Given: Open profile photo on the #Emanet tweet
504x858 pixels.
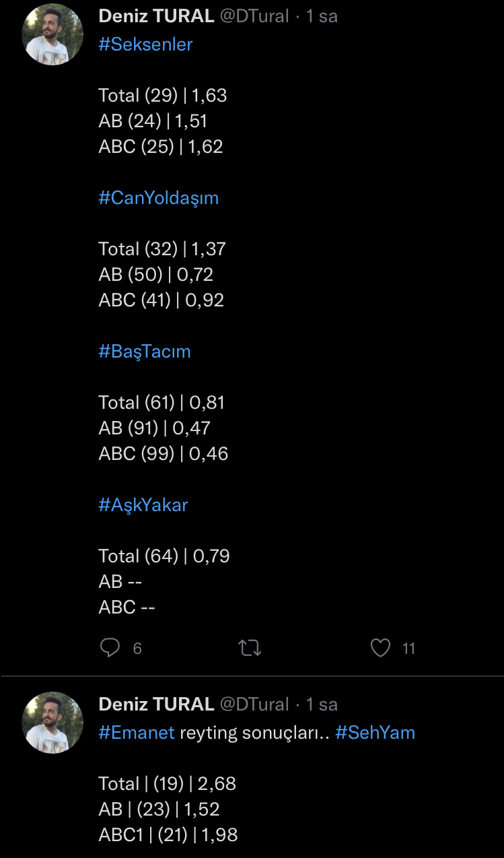Looking at the screenshot, I should [52, 723].
